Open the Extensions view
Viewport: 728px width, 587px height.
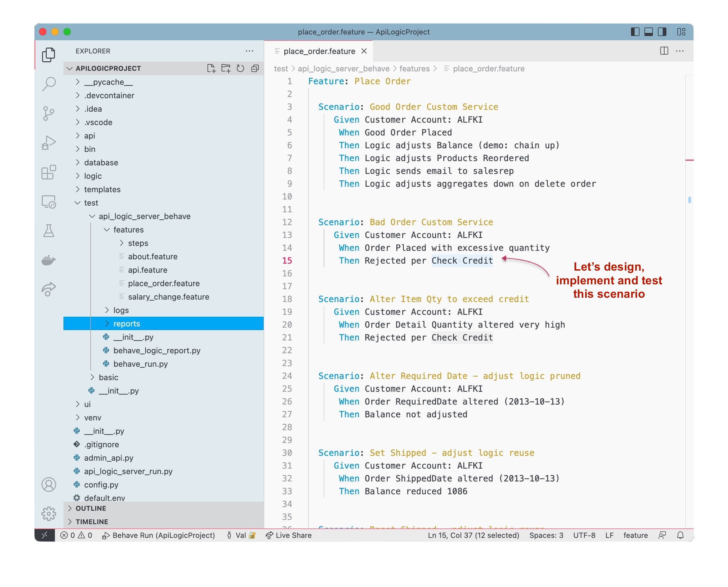pyautogui.click(x=49, y=172)
